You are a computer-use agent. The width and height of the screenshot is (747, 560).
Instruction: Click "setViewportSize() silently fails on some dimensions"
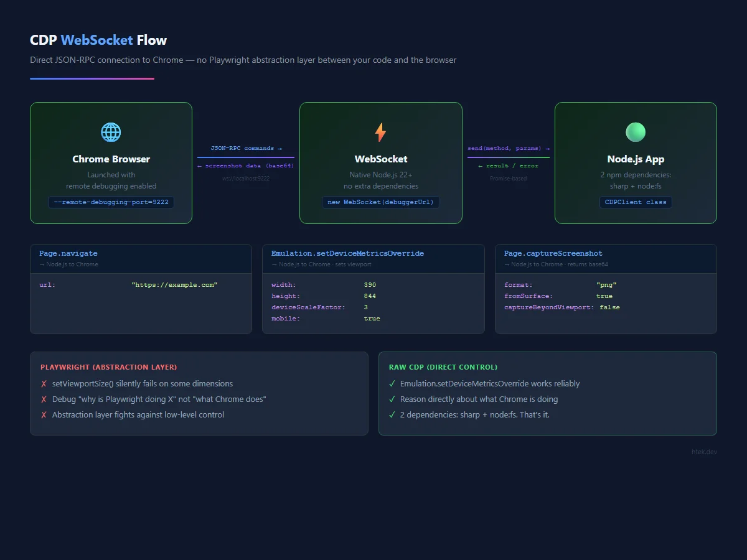pos(143,384)
